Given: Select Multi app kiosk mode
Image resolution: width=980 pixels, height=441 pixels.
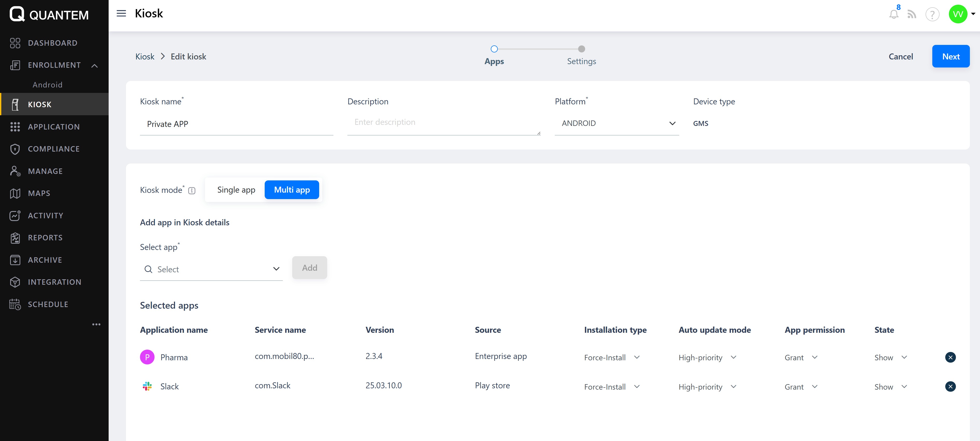Looking at the screenshot, I should [292, 190].
